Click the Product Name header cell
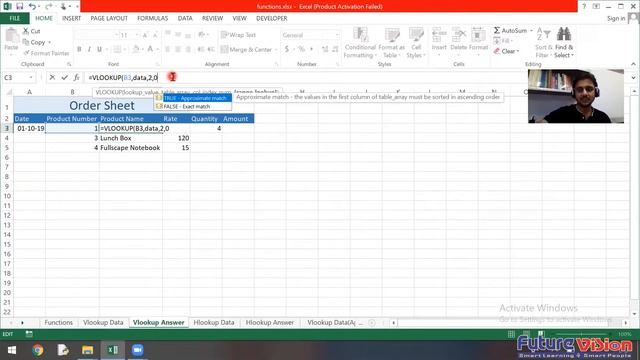Screen dimensions: 640x360 [131, 118]
